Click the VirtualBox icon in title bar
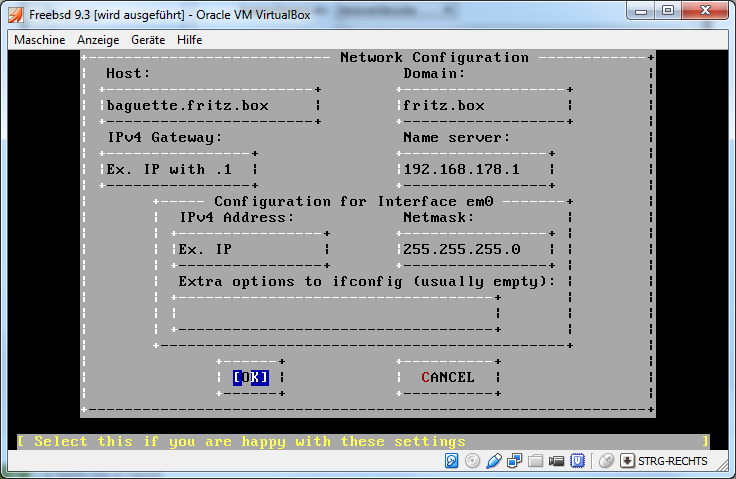This screenshot has height=479, width=736. pyautogui.click(x=16, y=15)
